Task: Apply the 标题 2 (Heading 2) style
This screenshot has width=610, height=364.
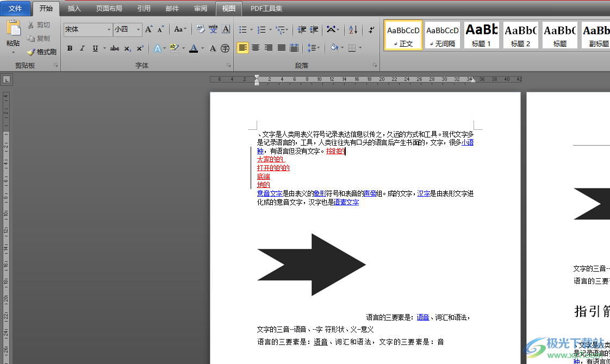Action: [x=520, y=35]
